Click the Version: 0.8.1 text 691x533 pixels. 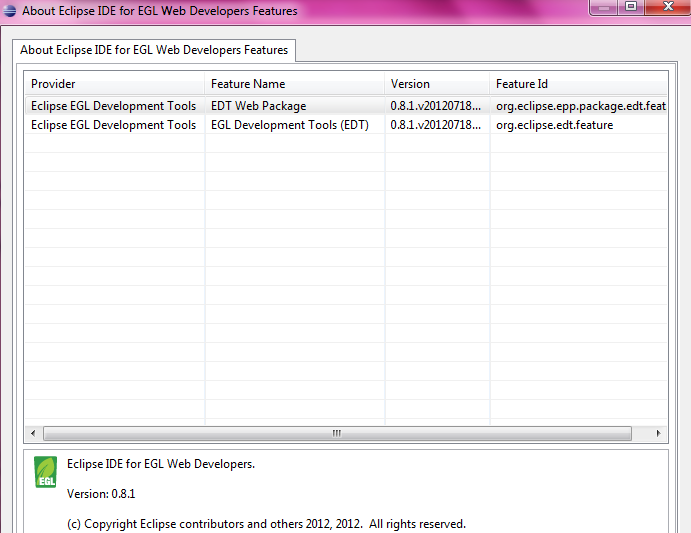(x=101, y=494)
